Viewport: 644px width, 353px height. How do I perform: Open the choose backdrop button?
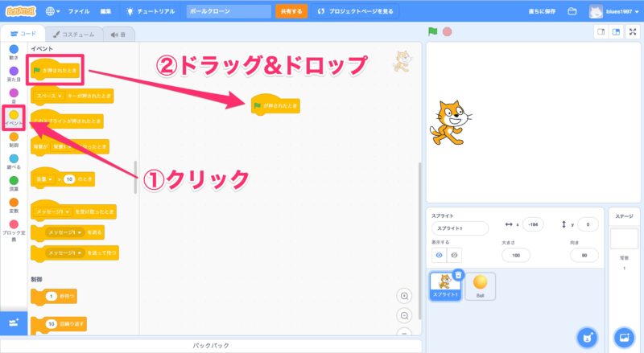[623, 336]
